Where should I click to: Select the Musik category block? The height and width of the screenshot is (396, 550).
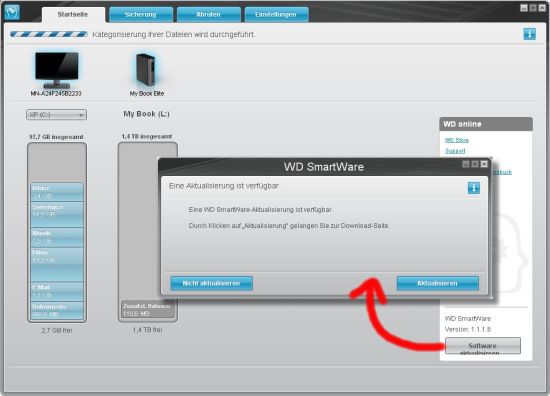coord(57,237)
